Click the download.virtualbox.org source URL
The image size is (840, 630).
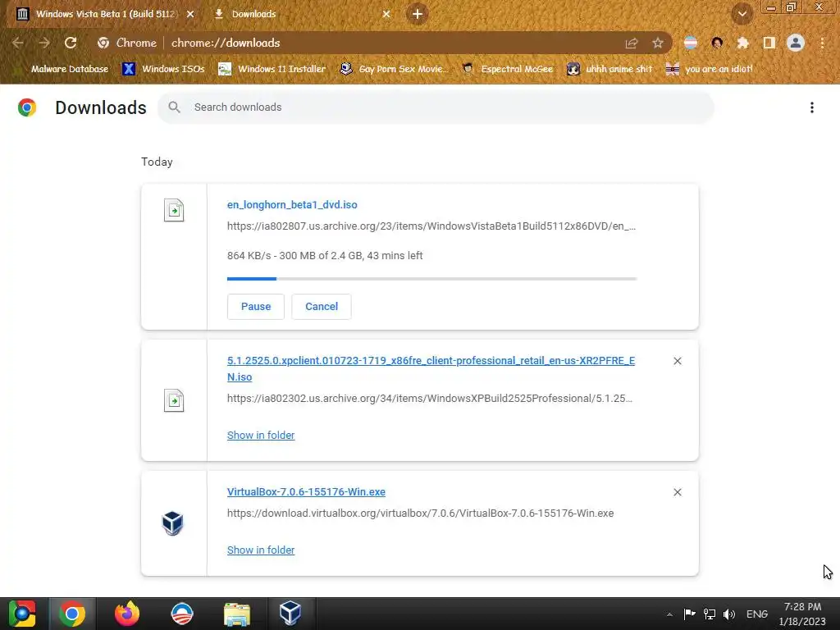tap(421, 514)
